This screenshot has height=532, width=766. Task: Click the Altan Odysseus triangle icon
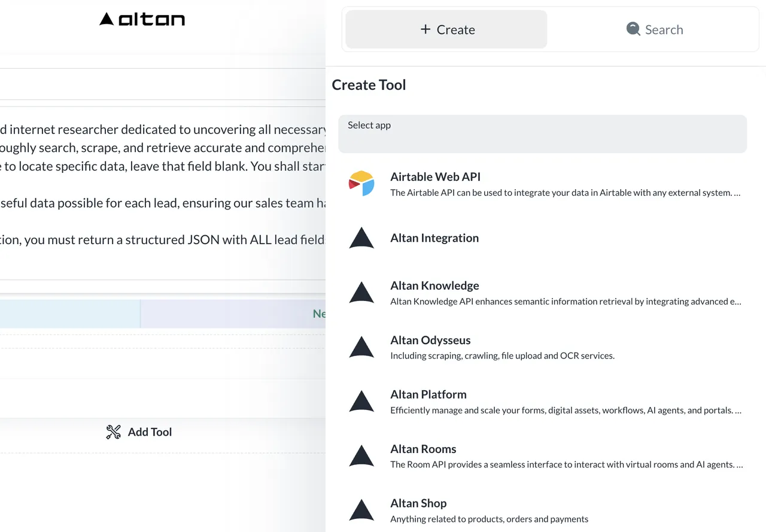361,347
